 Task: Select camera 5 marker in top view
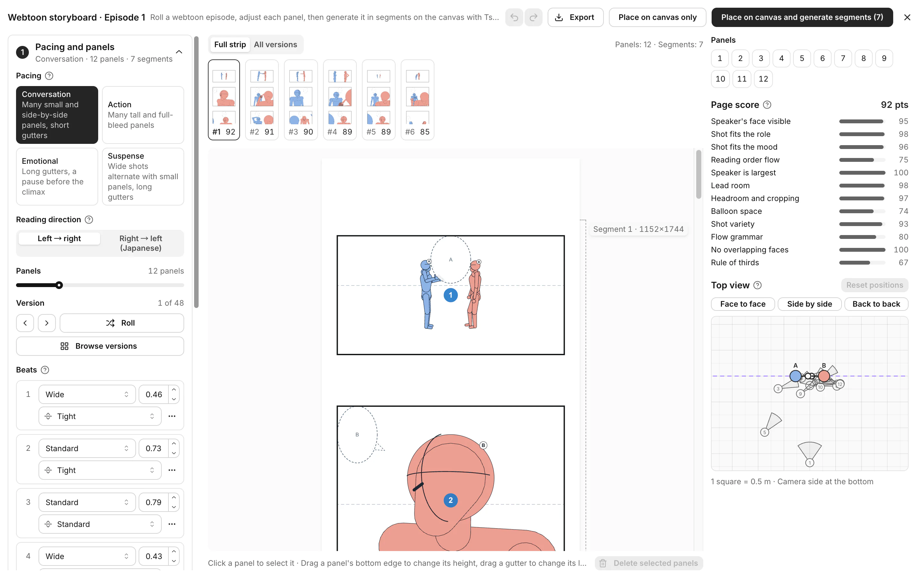click(765, 432)
